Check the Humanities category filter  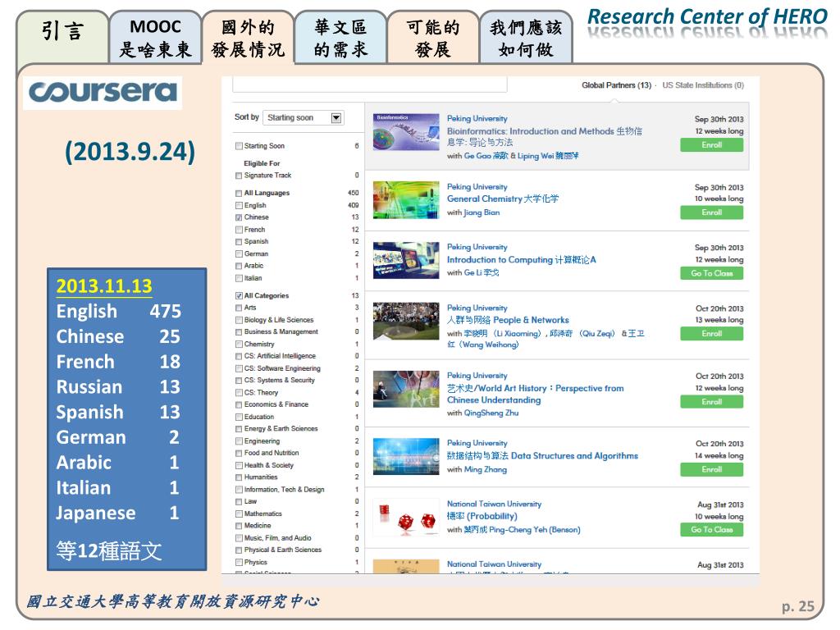click(239, 477)
